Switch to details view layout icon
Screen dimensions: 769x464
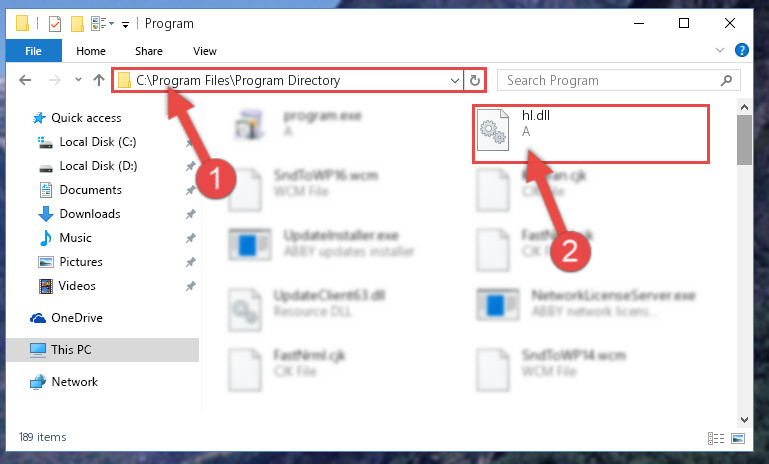716,438
